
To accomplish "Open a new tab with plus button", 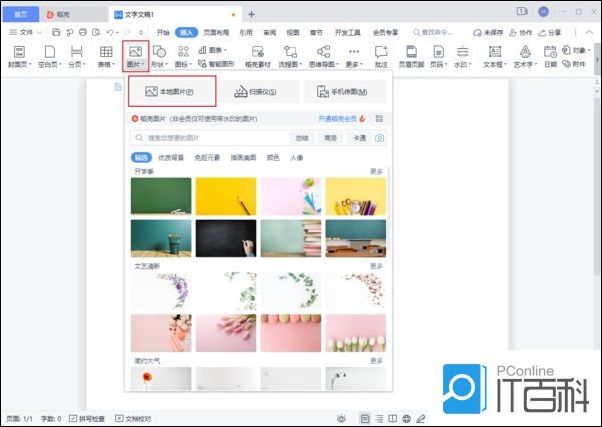I will click(251, 15).
